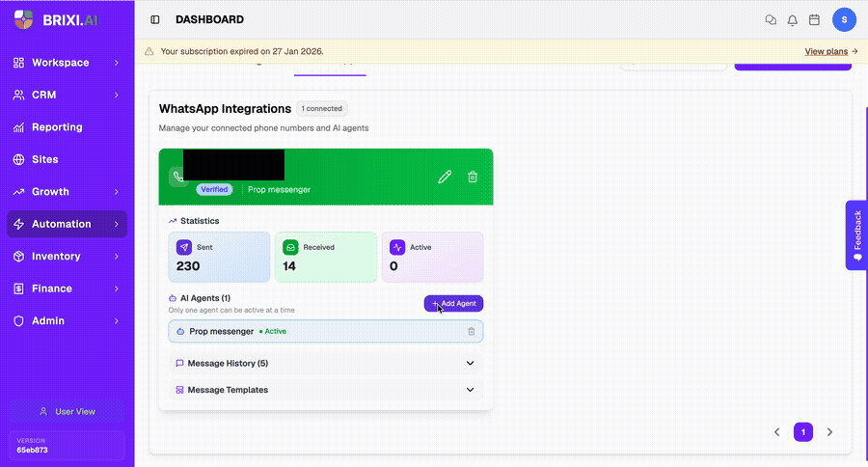Open the user avatar S menu

(844, 20)
